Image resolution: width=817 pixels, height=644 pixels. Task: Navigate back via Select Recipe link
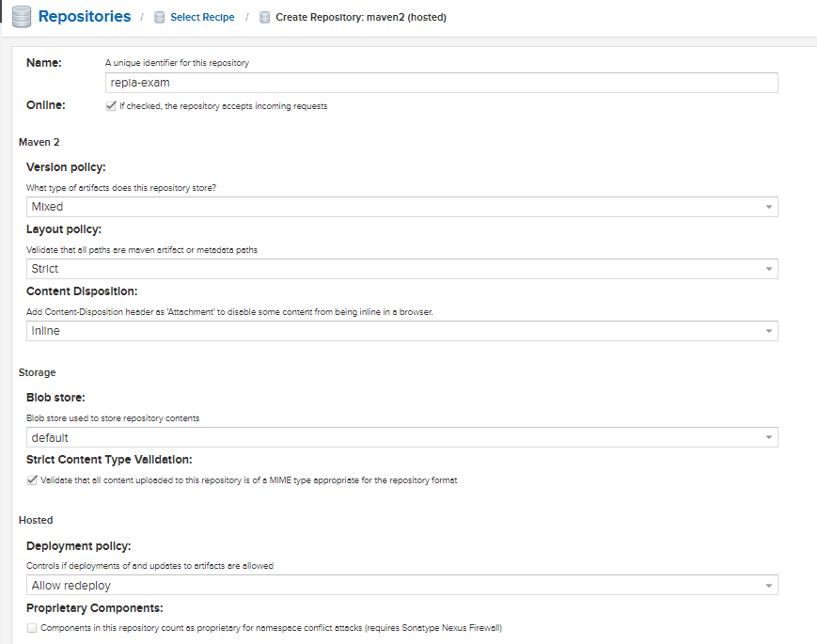tap(202, 18)
